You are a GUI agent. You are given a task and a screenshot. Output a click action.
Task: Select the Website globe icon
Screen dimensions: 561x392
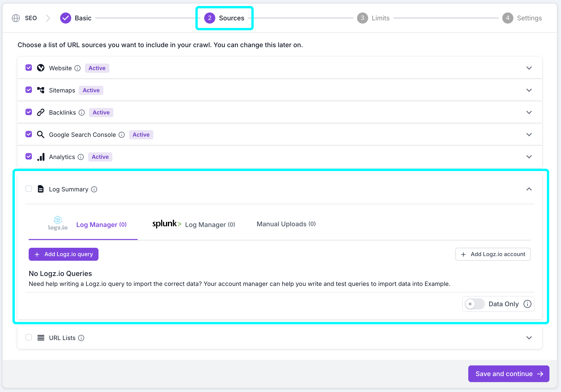40,68
